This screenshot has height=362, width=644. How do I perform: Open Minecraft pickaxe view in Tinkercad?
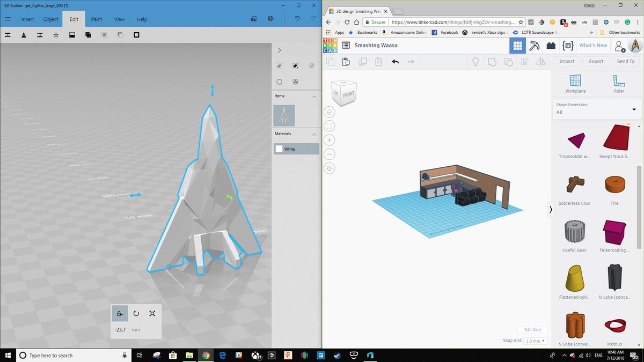(534, 46)
